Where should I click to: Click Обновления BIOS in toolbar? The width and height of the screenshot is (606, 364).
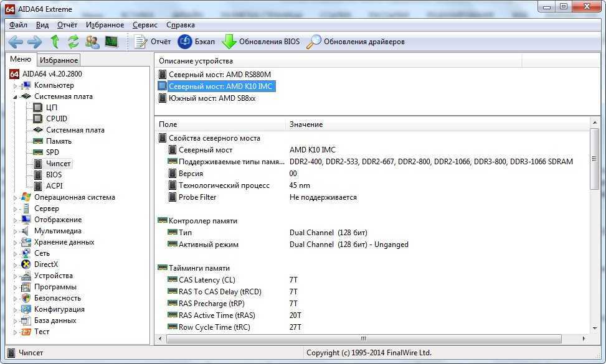pyautogui.click(x=261, y=42)
